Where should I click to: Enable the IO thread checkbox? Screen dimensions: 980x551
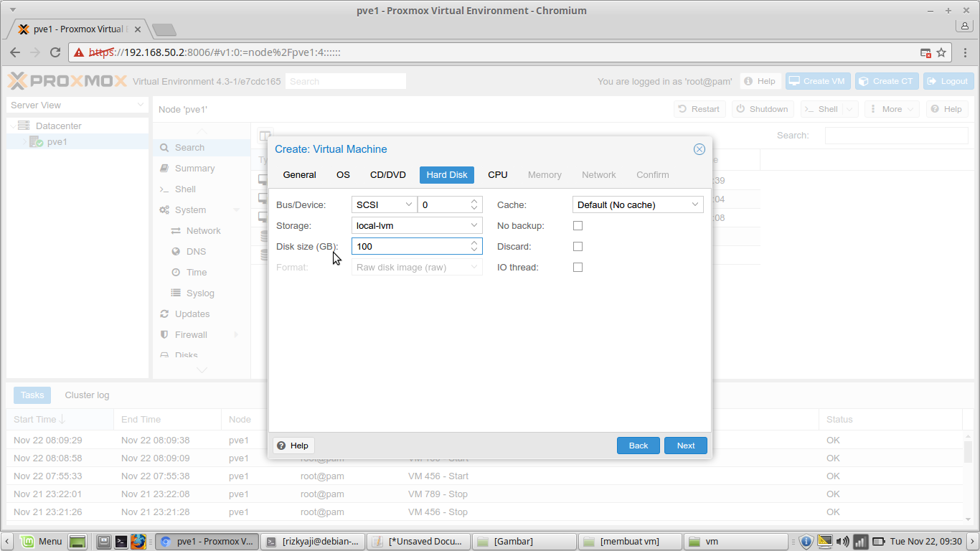578,268
